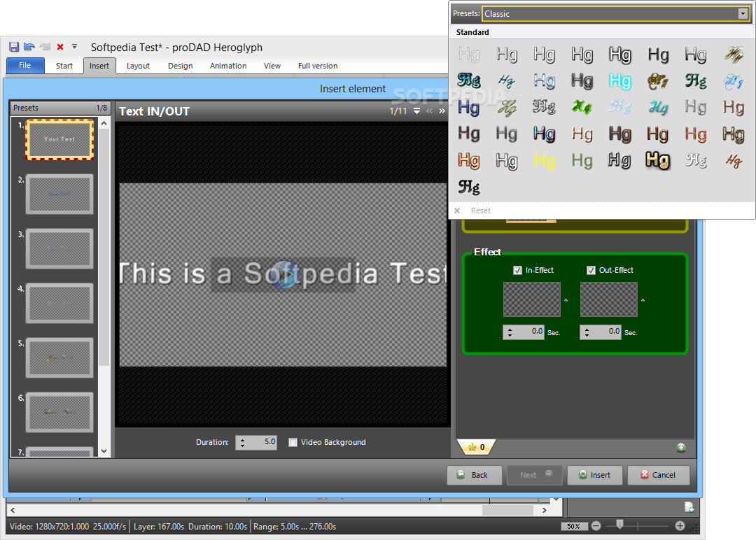This screenshot has width=756, height=540.
Task: Go to previous category with « arrow
Action: 429,111
